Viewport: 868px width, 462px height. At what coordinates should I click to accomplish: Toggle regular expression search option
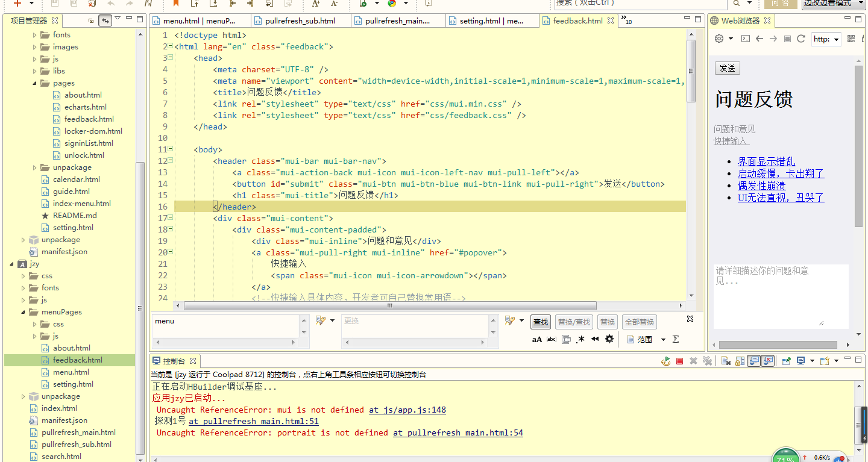(x=580, y=339)
